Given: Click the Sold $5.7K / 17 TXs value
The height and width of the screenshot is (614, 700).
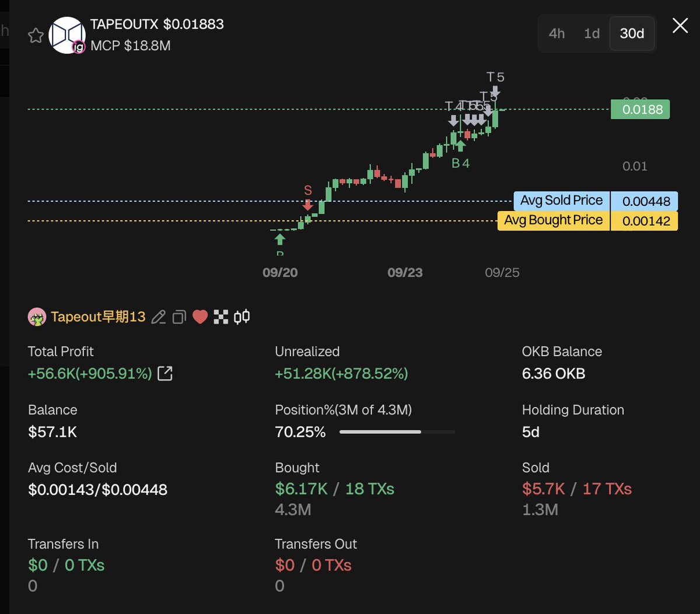Looking at the screenshot, I should click(x=577, y=489).
